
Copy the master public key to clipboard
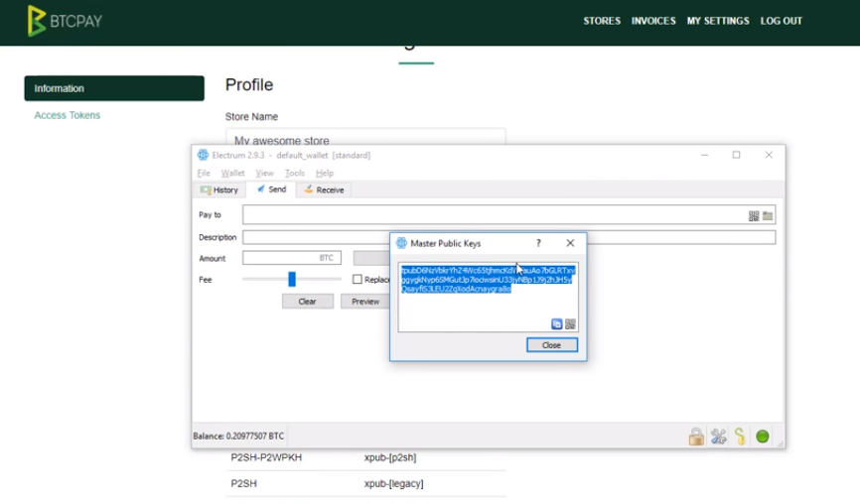(557, 324)
